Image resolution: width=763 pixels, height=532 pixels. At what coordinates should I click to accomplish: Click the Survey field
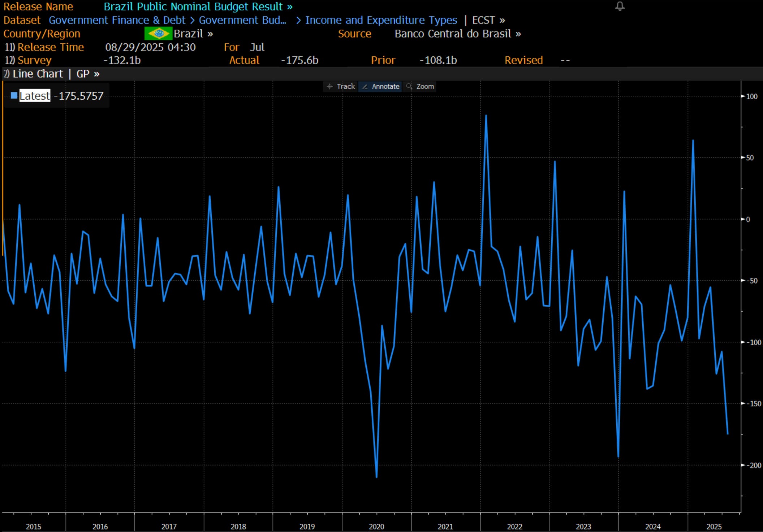[34, 60]
